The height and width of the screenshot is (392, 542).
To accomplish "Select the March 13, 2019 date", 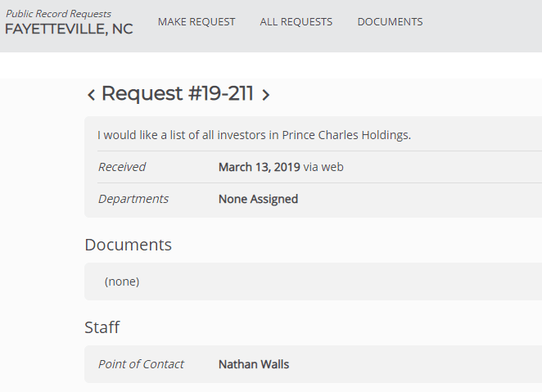I will point(259,167).
